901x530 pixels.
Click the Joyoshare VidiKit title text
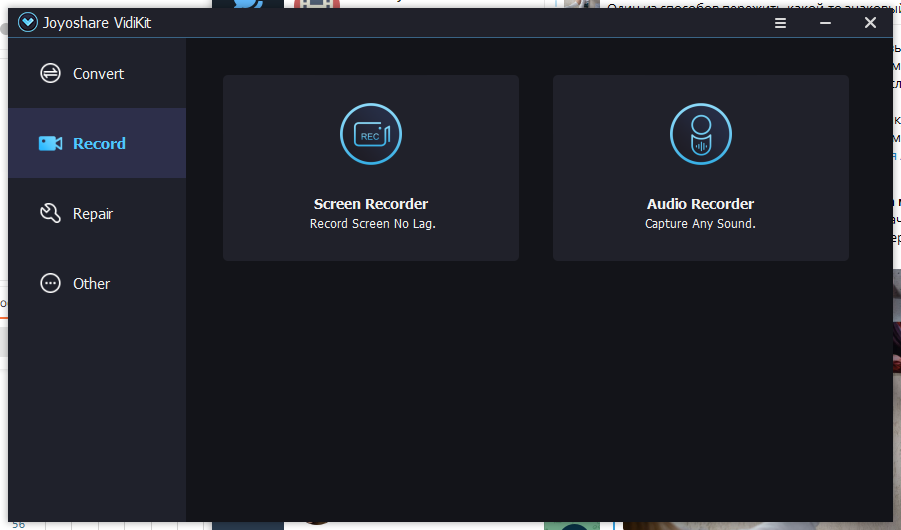[x=97, y=23]
